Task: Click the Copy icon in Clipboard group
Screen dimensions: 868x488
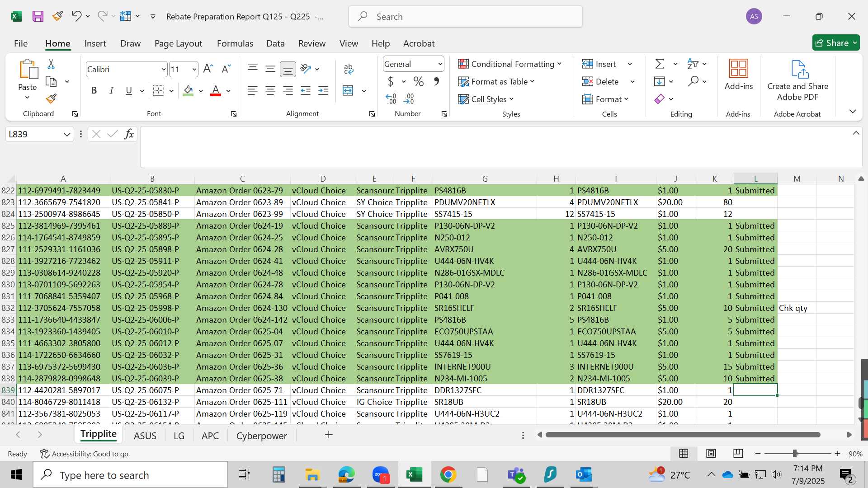Action: (x=51, y=82)
